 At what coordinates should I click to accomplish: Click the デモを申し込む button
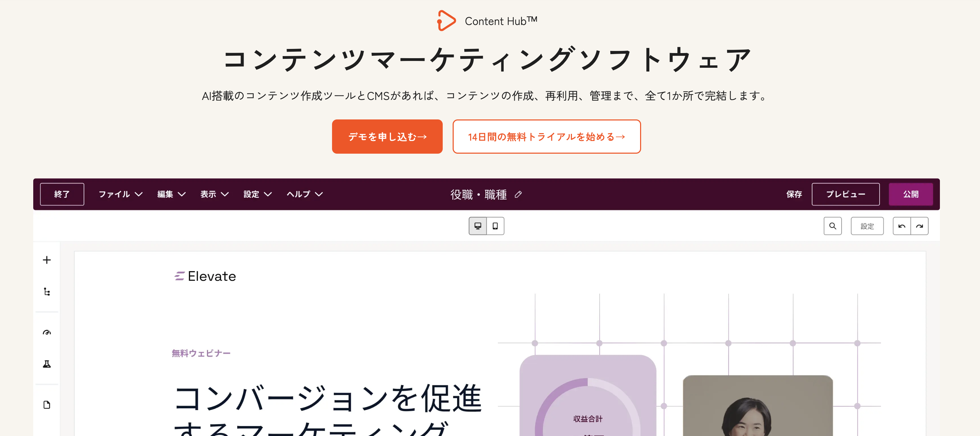pyautogui.click(x=387, y=137)
